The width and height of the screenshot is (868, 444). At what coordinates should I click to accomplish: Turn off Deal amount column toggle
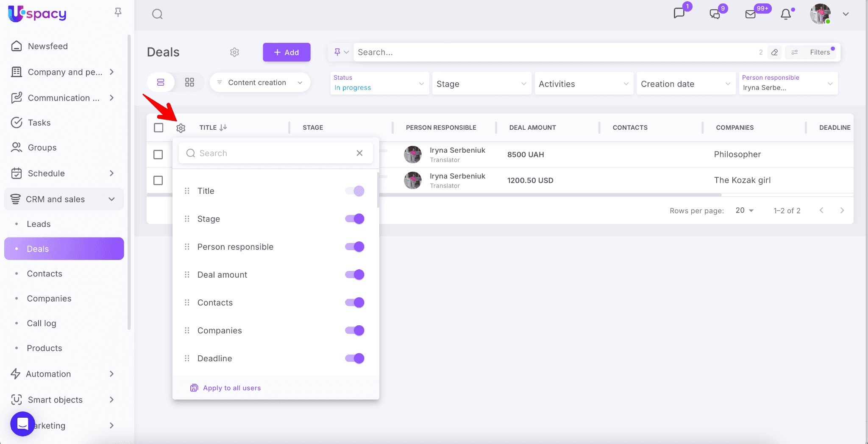point(355,275)
